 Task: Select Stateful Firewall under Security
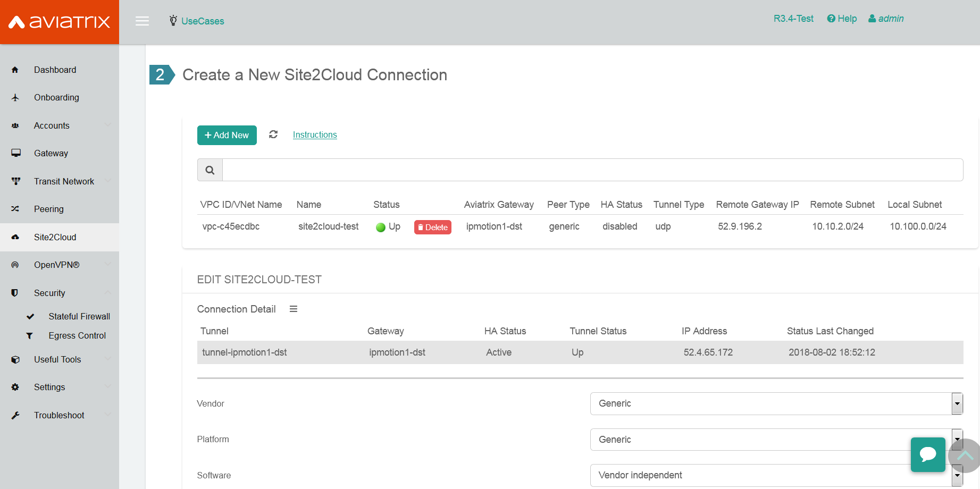click(79, 316)
